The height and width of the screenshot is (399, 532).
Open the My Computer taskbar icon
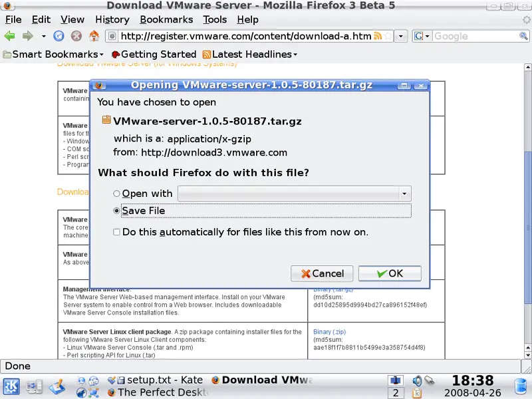coord(35,387)
